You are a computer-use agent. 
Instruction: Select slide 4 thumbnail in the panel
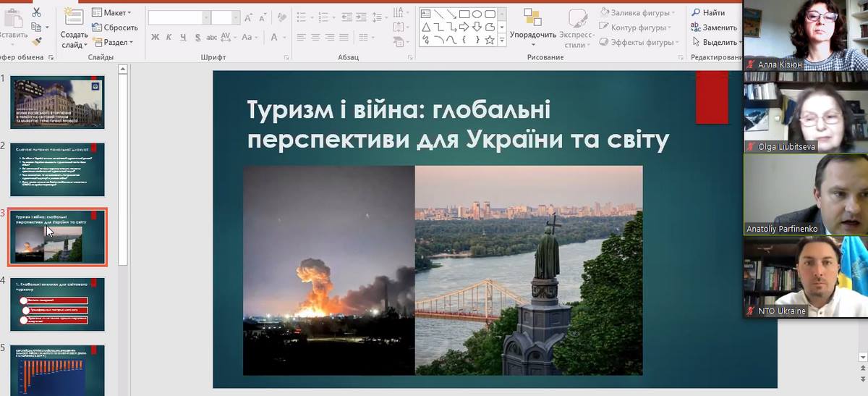coord(57,304)
